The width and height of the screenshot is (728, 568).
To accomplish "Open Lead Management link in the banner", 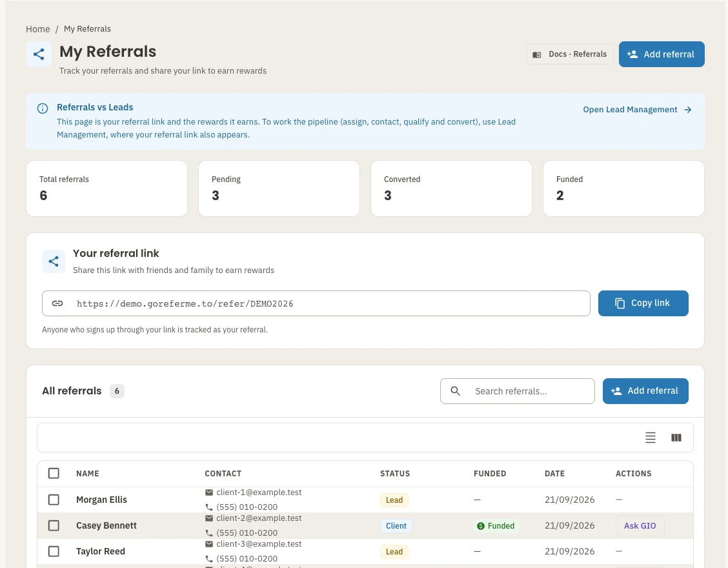I will point(638,110).
